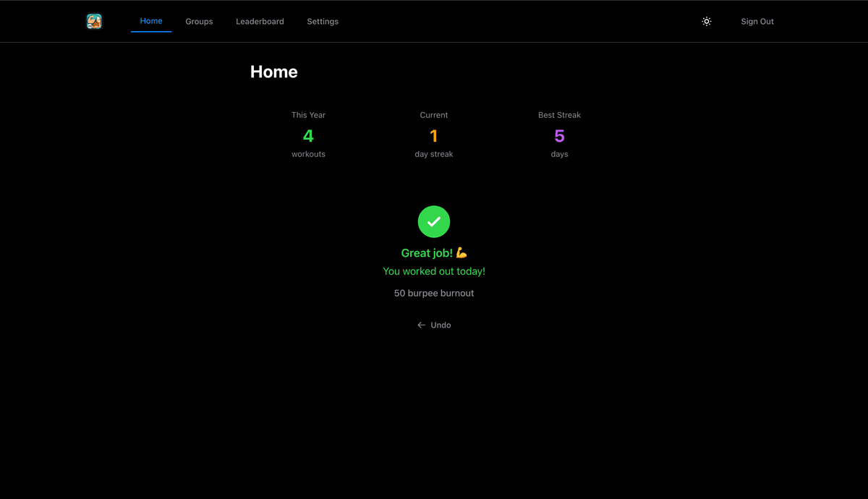This screenshot has width=868, height=499.
Task: Click the "Great job!" text
Action: coord(427,253)
